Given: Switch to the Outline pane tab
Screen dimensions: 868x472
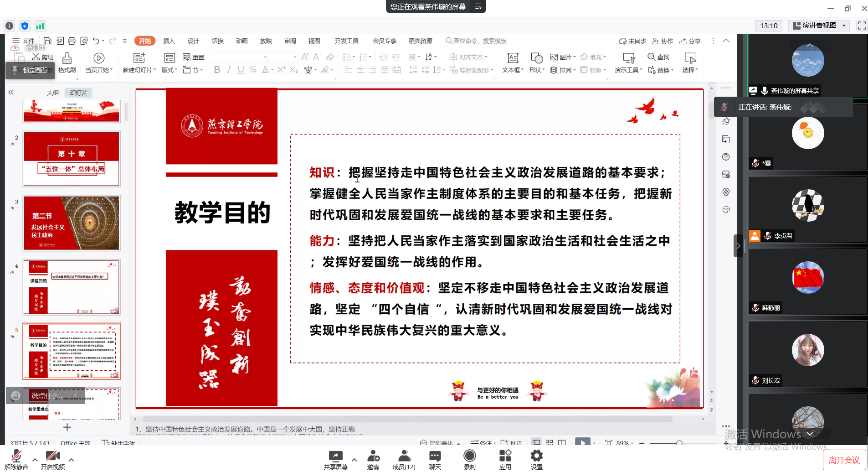Looking at the screenshot, I should click(x=53, y=93).
